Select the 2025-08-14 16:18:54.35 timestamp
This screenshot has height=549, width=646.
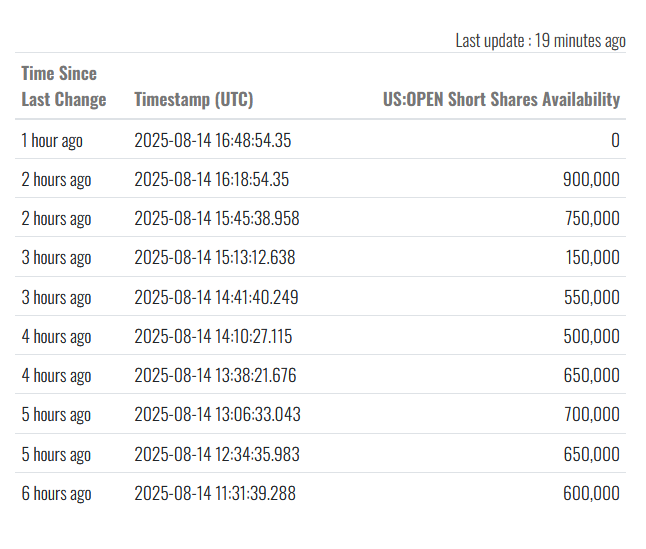click(x=212, y=179)
